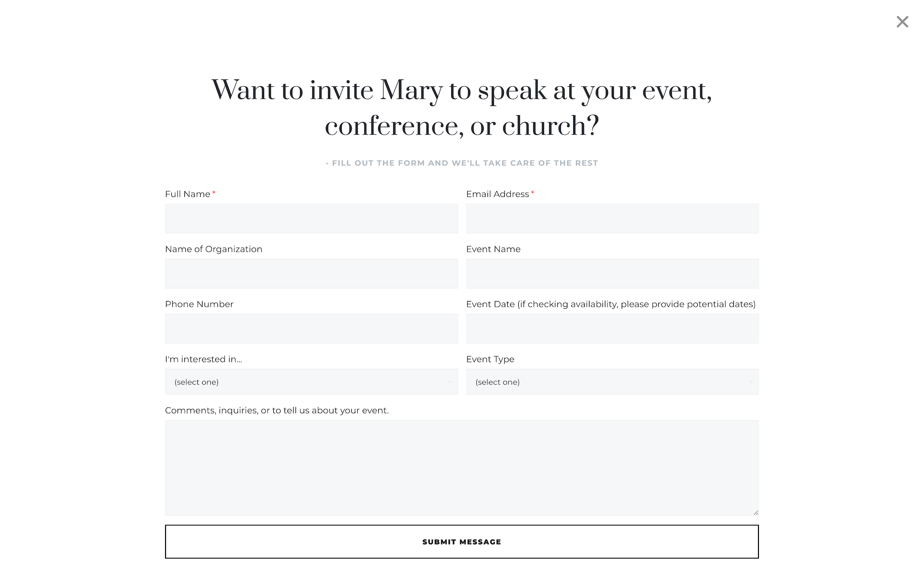
Task: Click the "Phone Number" field label
Action: 199,304
